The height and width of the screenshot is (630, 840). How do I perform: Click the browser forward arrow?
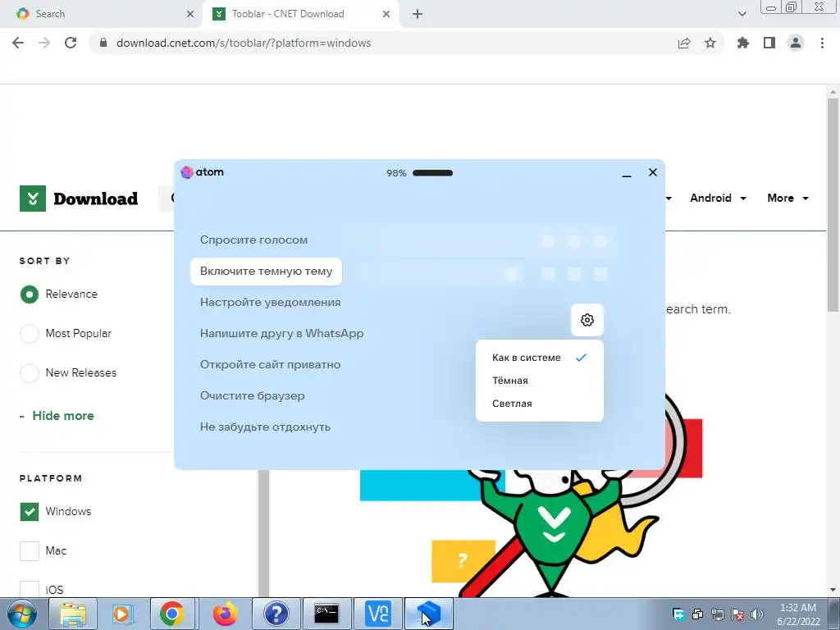44,43
